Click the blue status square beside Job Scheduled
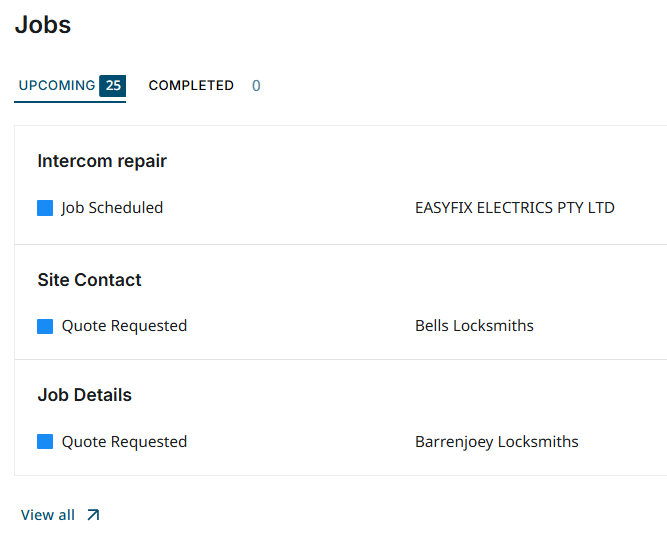The width and height of the screenshot is (667, 549). coord(45,208)
